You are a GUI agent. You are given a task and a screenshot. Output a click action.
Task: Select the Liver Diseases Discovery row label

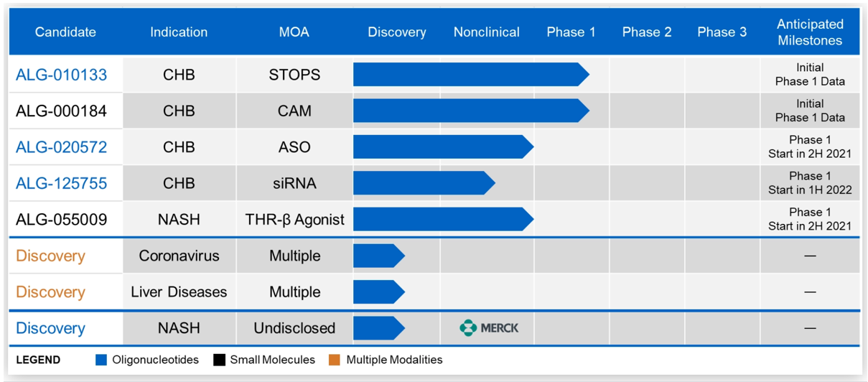[x=50, y=292]
